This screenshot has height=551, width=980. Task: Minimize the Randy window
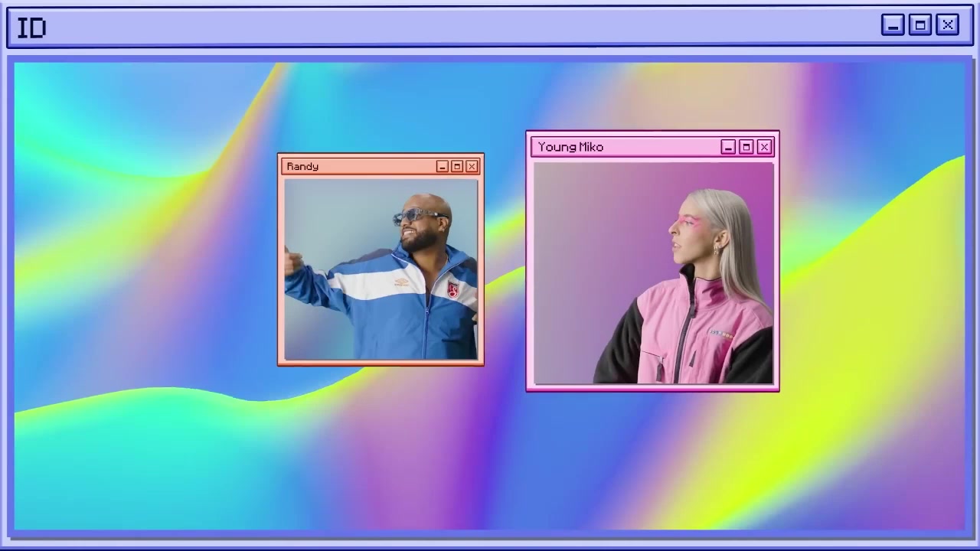click(442, 166)
